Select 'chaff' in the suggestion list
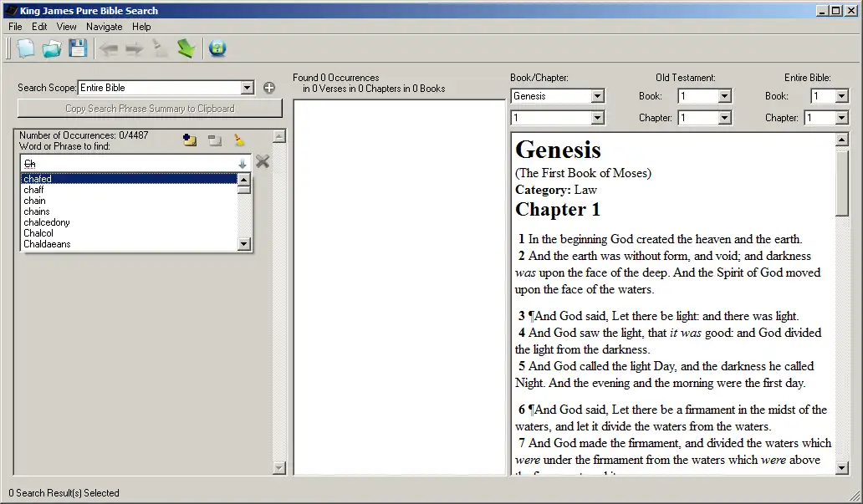 (130, 190)
